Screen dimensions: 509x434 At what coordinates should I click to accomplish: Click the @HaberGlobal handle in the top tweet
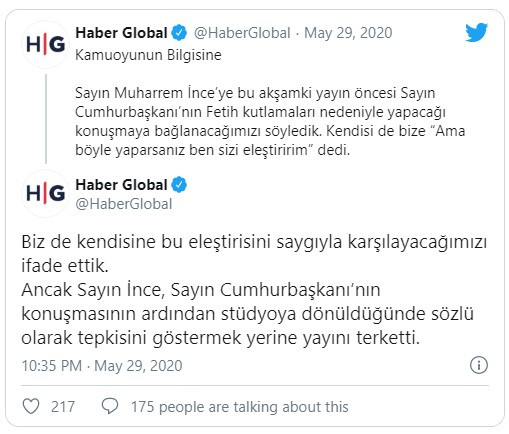(x=242, y=33)
